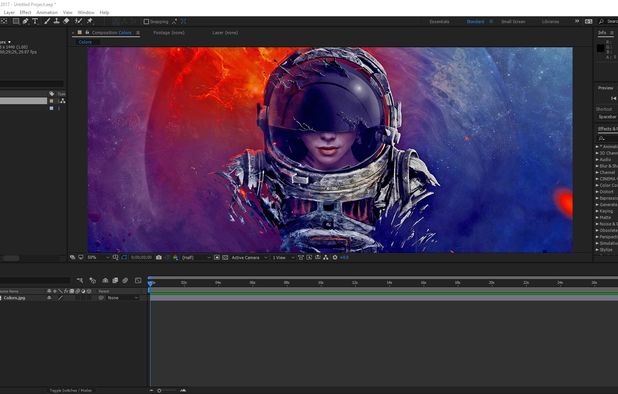618x394 pixels.
Task: Click the Show Channel color management icon
Action: (175, 257)
